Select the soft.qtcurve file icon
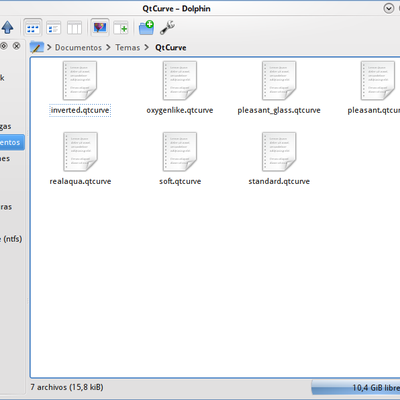 [180, 152]
